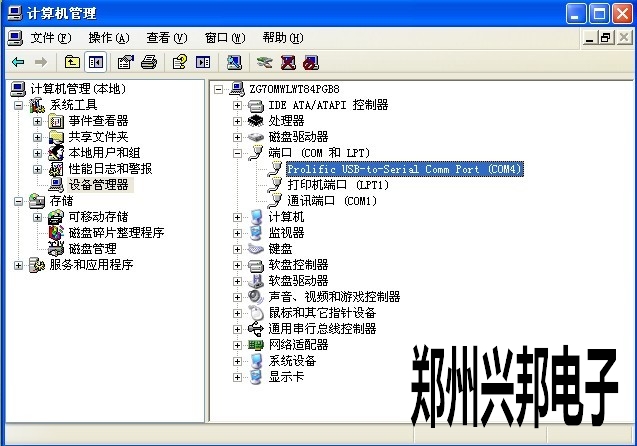637x446 pixels.
Task: Click the Up one level folder icon
Action: (x=72, y=62)
